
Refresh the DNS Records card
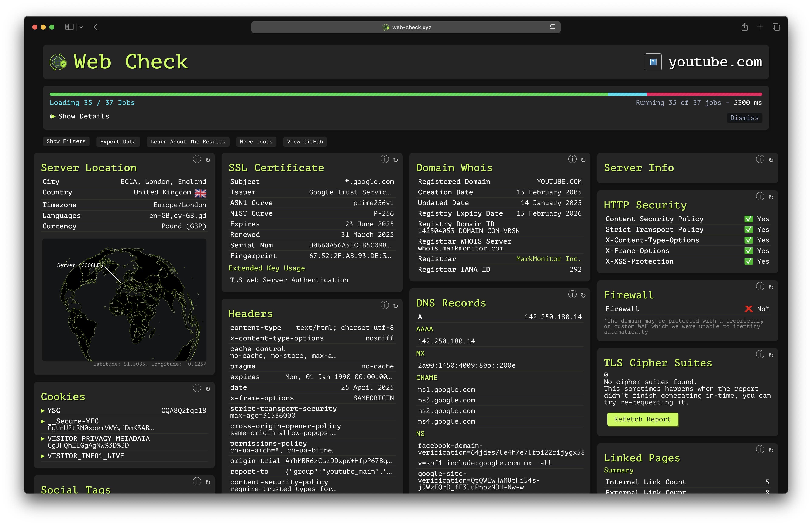tap(583, 295)
